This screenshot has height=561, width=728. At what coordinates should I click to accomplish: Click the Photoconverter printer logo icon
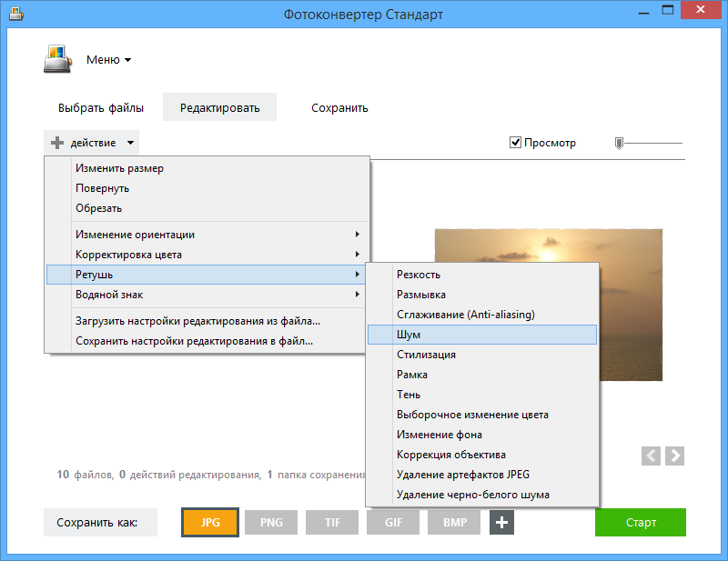pos(58,59)
